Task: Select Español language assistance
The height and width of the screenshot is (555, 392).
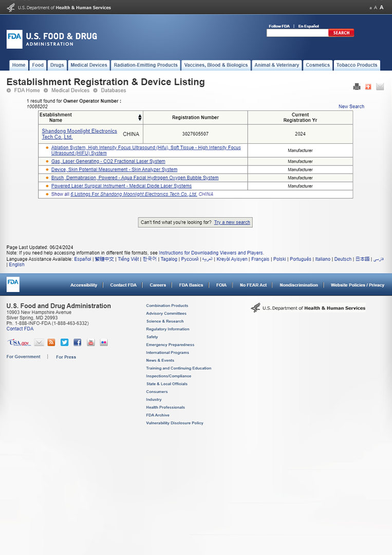Action: pos(82,259)
